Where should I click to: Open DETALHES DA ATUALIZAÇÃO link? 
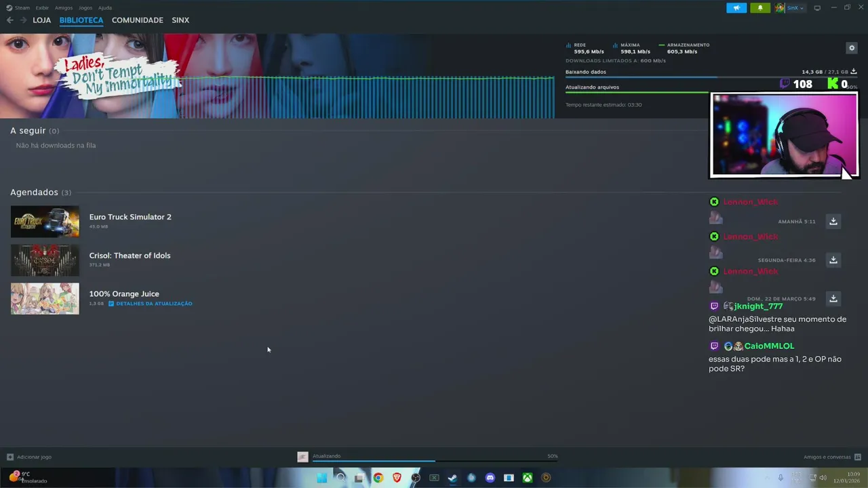151,304
